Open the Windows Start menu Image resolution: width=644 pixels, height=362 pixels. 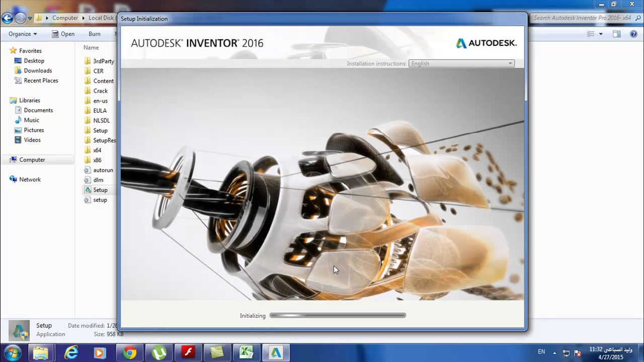coord(13,353)
